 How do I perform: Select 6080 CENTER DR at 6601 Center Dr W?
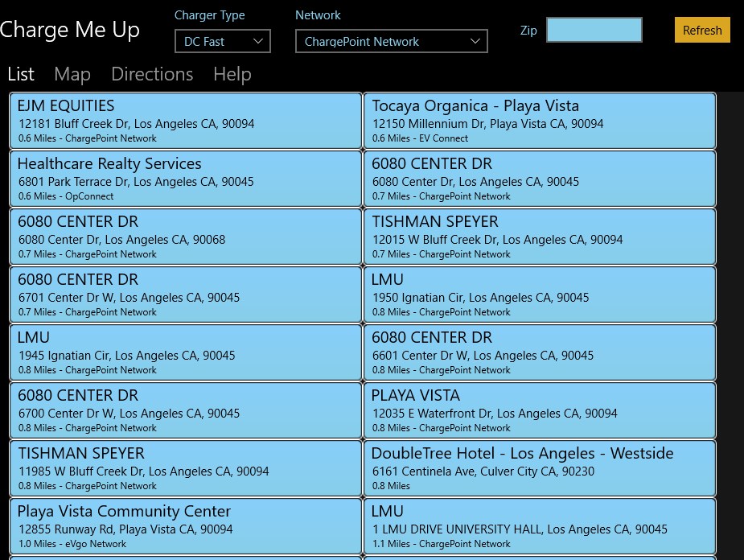(x=540, y=352)
